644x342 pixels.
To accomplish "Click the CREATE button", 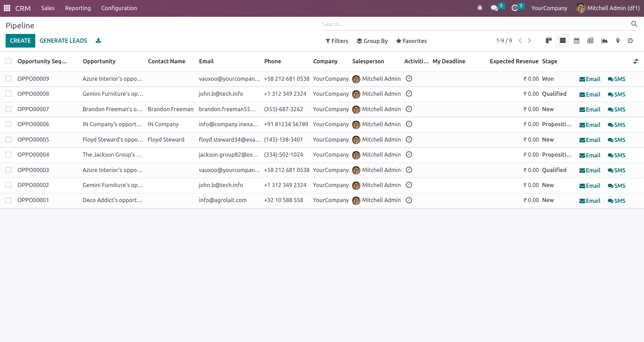I will pos(20,41).
